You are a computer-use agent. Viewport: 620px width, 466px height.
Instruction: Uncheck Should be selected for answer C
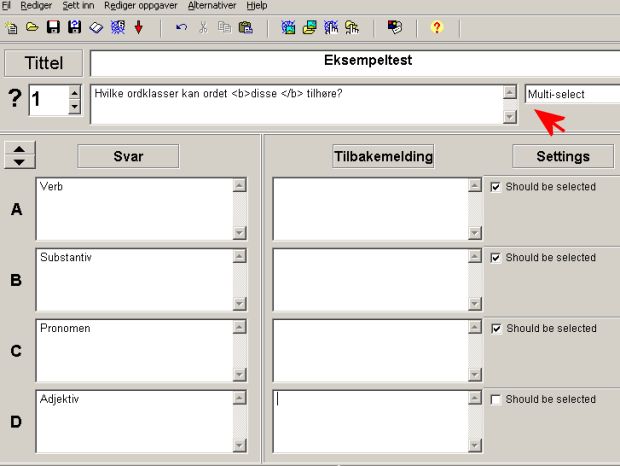(496, 328)
